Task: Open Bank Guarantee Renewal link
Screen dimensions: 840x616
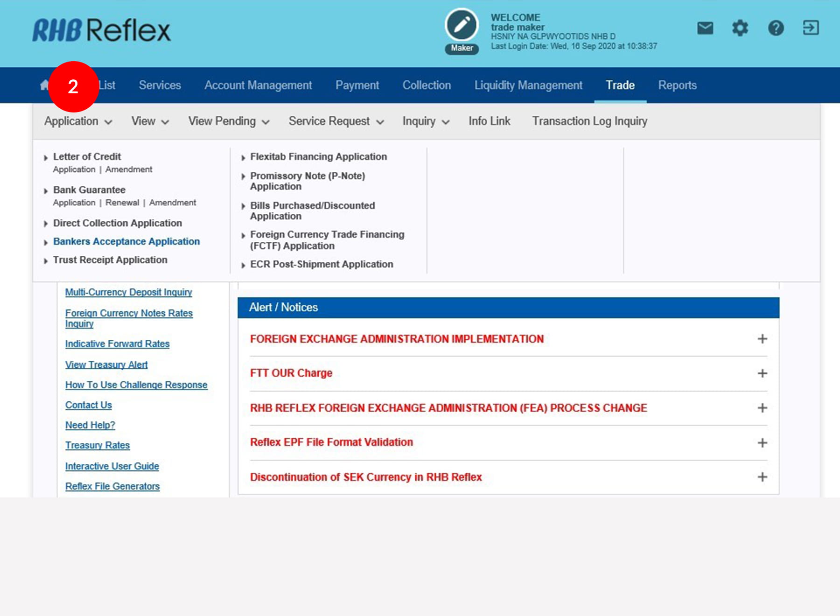Action: click(x=122, y=203)
